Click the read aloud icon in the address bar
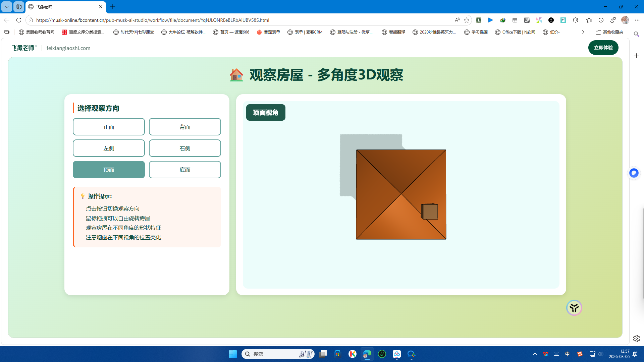The height and width of the screenshot is (362, 644). point(458,20)
